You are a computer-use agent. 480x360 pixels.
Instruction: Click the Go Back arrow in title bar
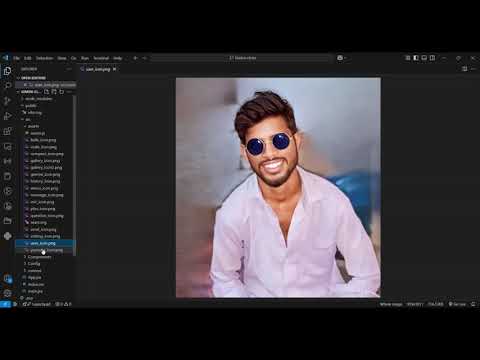click(x=135, y=58)
